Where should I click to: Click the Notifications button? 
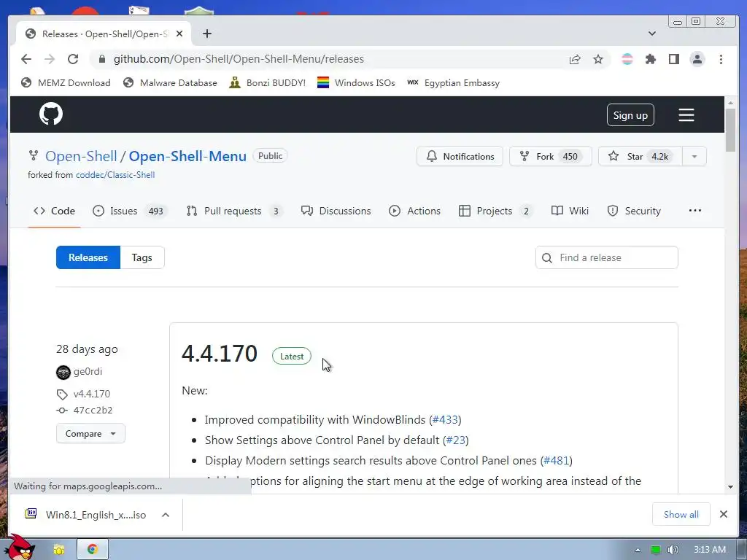(x=460, y=156)
